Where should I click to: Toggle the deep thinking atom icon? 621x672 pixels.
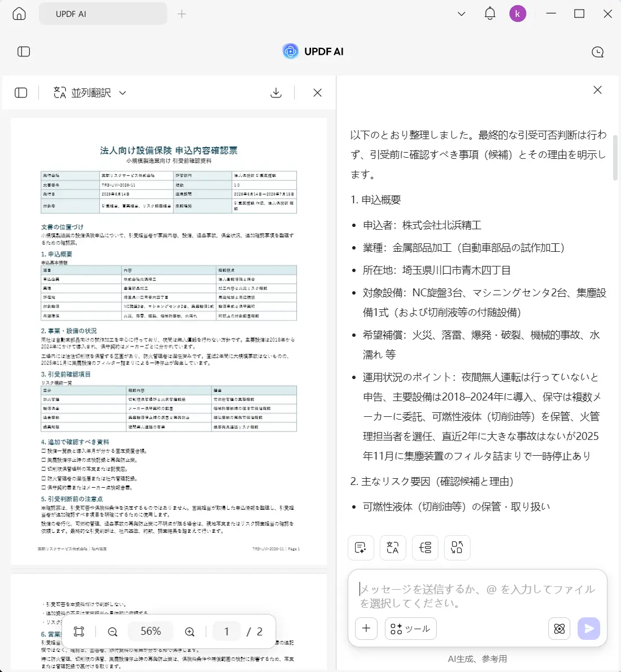559,628
